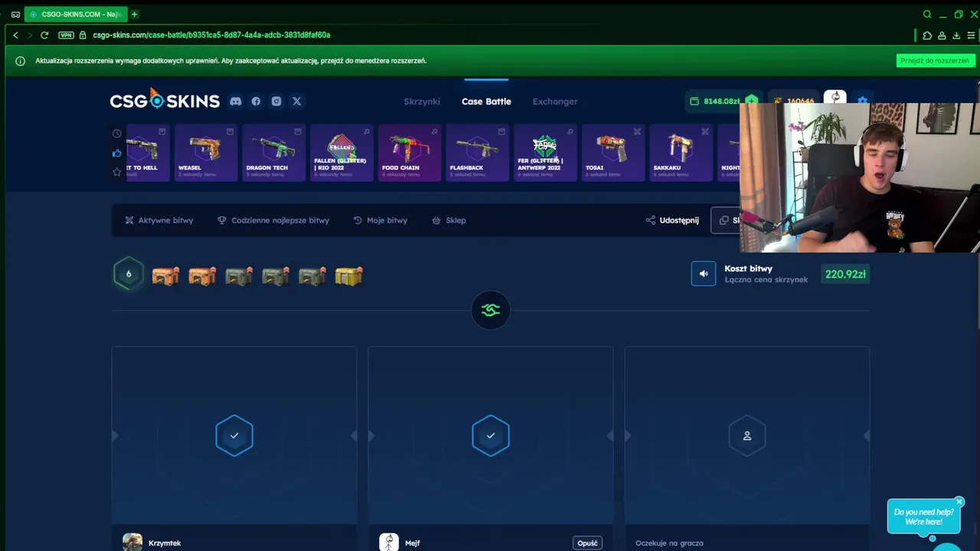Switch to Codzienne najlepsze bitwy
Image resolution: width=980 pixels, height=551 pixels.
273,220
